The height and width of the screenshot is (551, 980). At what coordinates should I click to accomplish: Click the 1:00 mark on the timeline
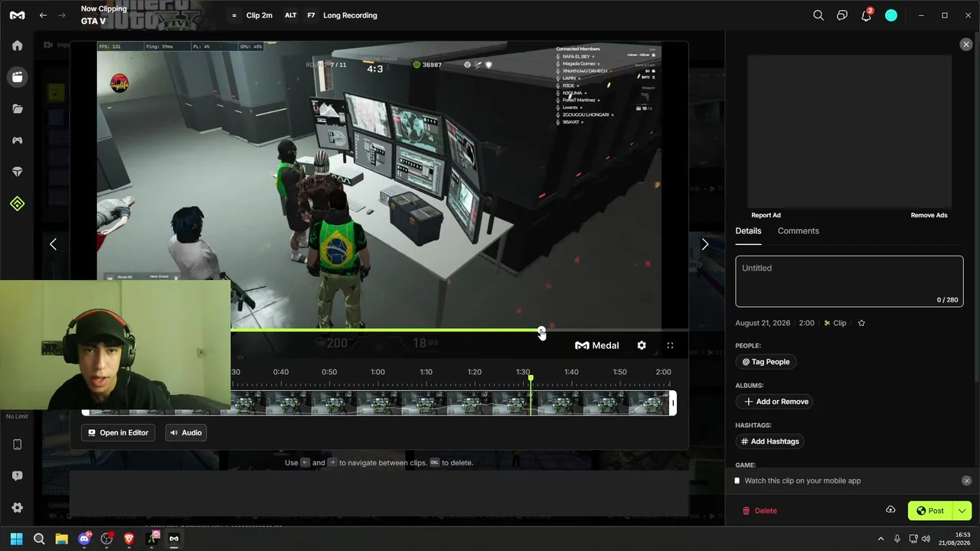[377, 372]
